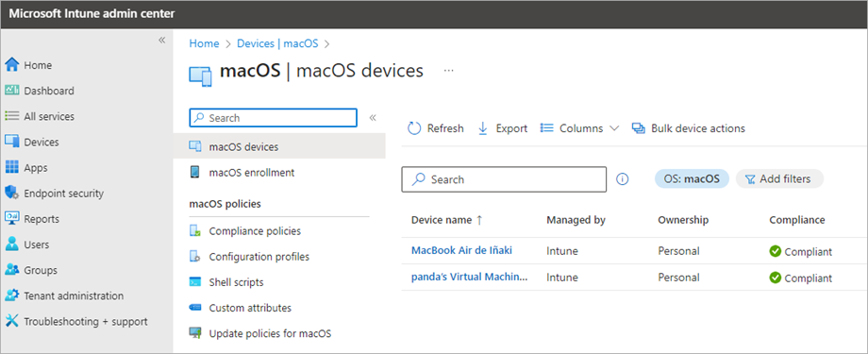Click the Managed by column header
868x354 pixels.
tap(576, 220)
